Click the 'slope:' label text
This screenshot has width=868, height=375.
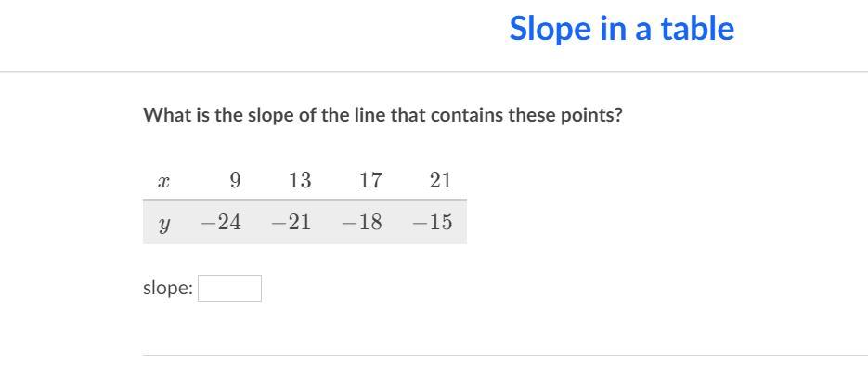point(168,288)
